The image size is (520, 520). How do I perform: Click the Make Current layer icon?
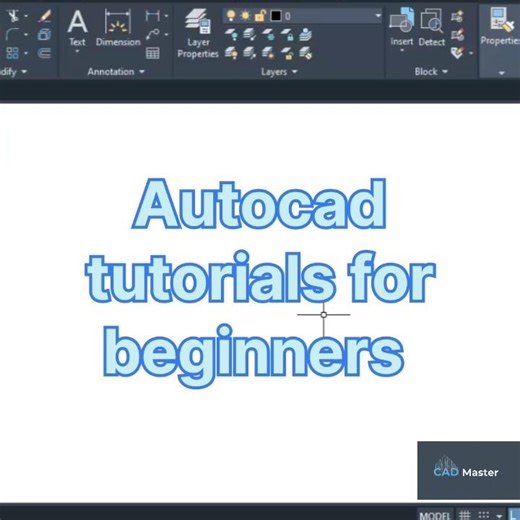[x=306, y=34]
